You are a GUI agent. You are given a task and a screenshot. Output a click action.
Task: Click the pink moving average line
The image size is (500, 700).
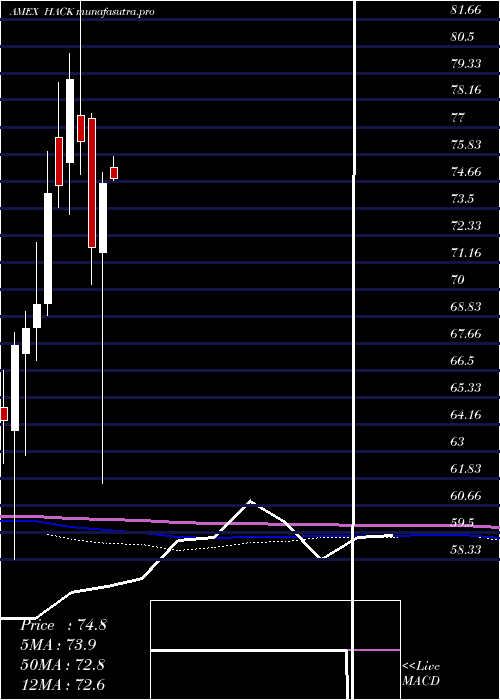tap(250, 523)
